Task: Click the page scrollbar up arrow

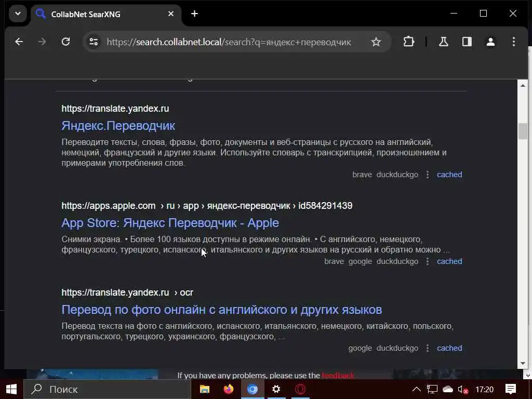Action: click(x=523, y=86)
